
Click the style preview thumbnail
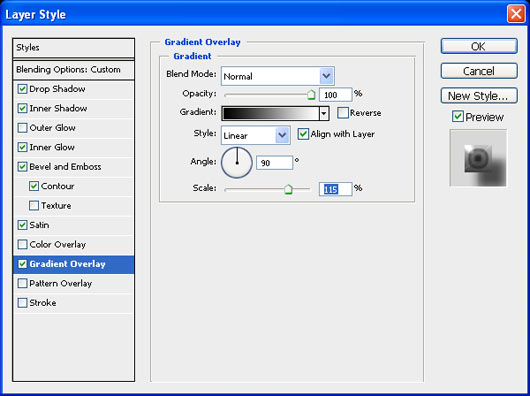pyautogui.click(x=478, y=158)
